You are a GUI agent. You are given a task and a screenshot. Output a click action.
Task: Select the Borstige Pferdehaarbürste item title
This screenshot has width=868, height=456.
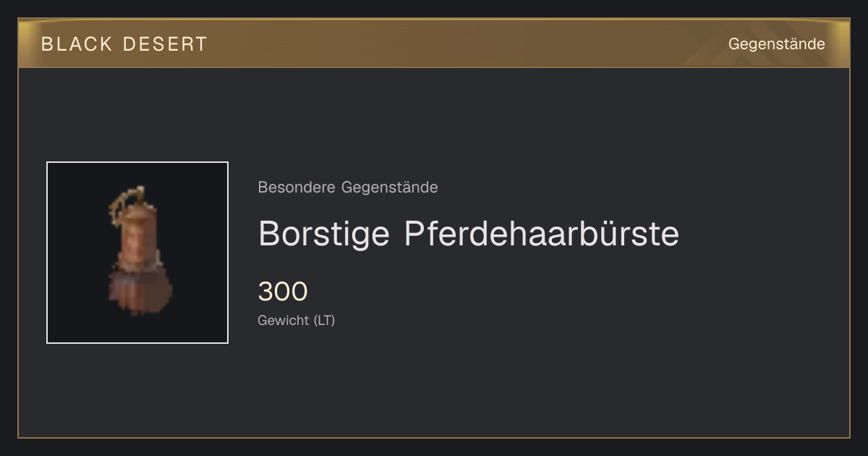[469, 234]
